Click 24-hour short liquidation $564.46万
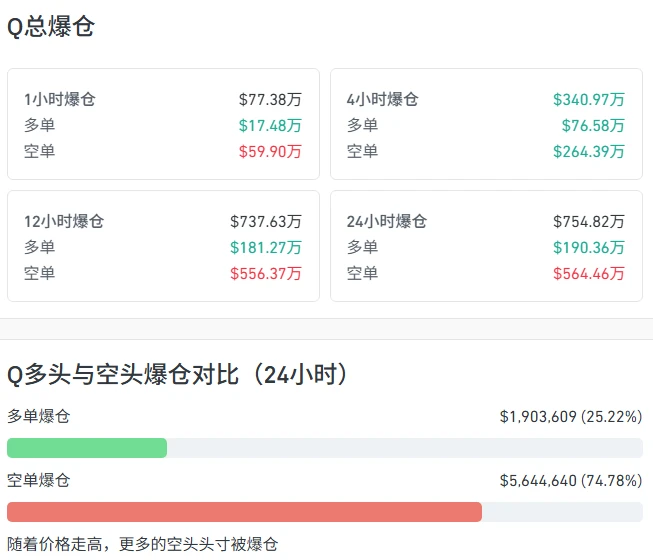 tap(589, 274)
